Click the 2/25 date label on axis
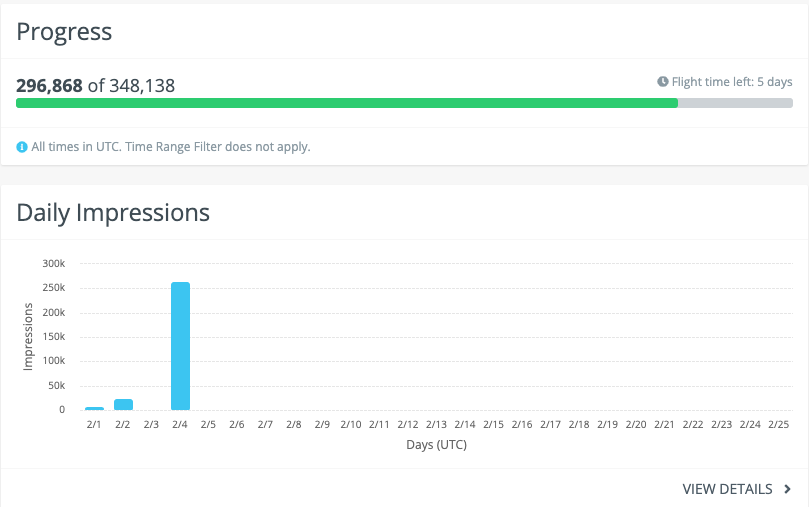The image size is (809, 507). point(778,425)
